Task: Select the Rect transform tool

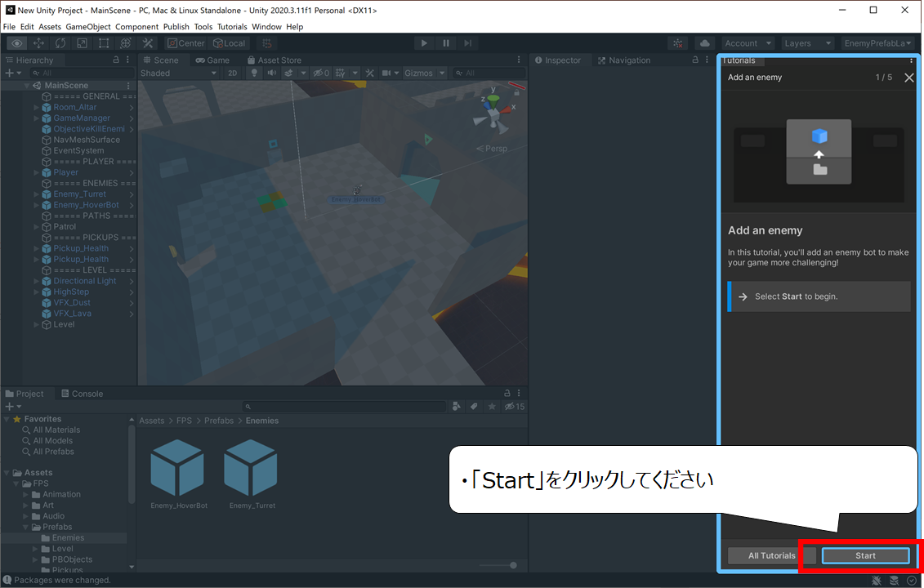Action: pos(104,43)
